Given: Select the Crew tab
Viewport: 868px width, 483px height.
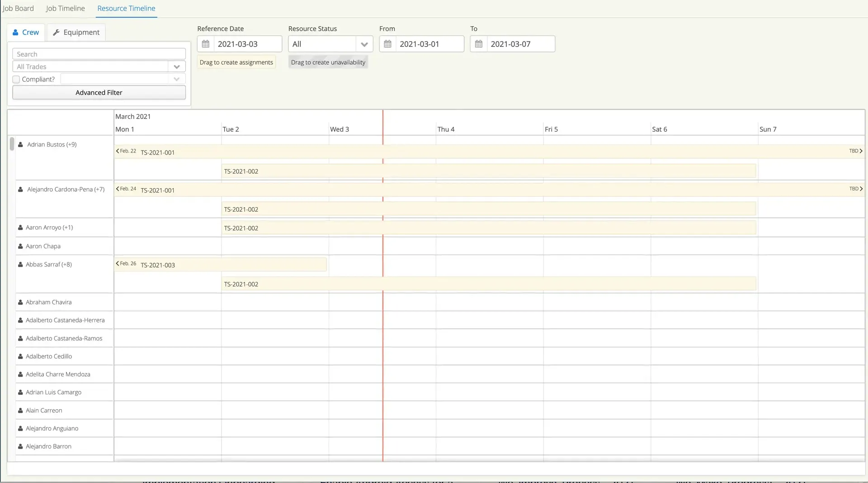Looking at the screenshot, I should click(x=26, y=32).
